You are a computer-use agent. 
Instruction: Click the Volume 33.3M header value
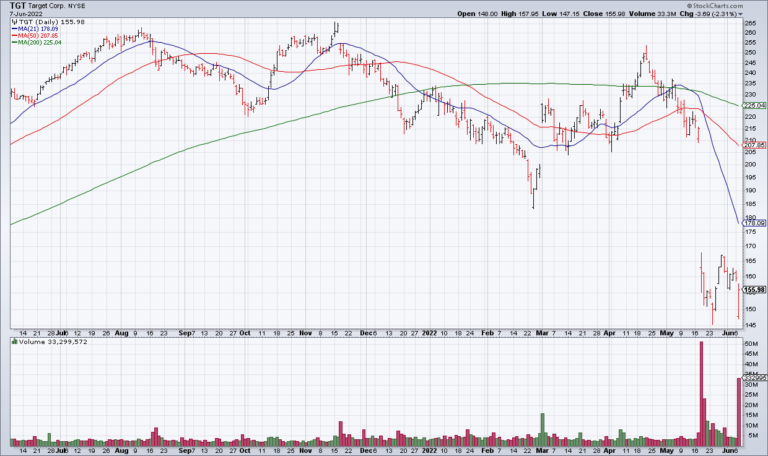coord(667,14)
